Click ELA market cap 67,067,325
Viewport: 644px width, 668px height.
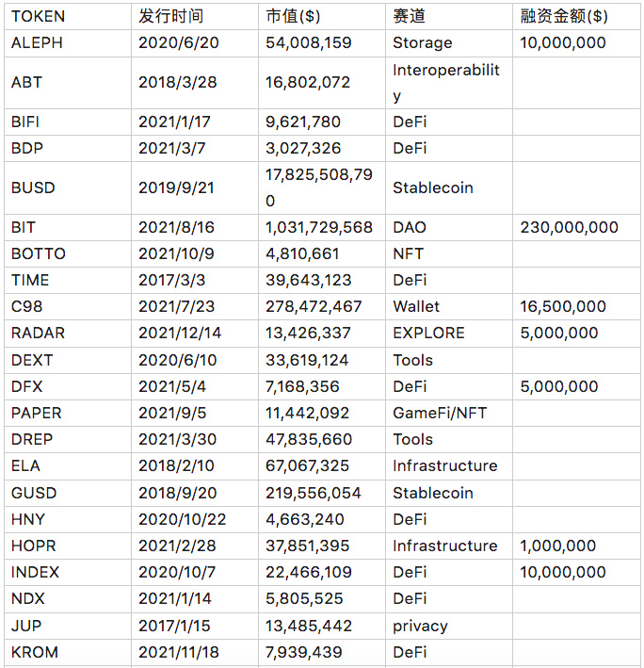click(x=322, y=466)
